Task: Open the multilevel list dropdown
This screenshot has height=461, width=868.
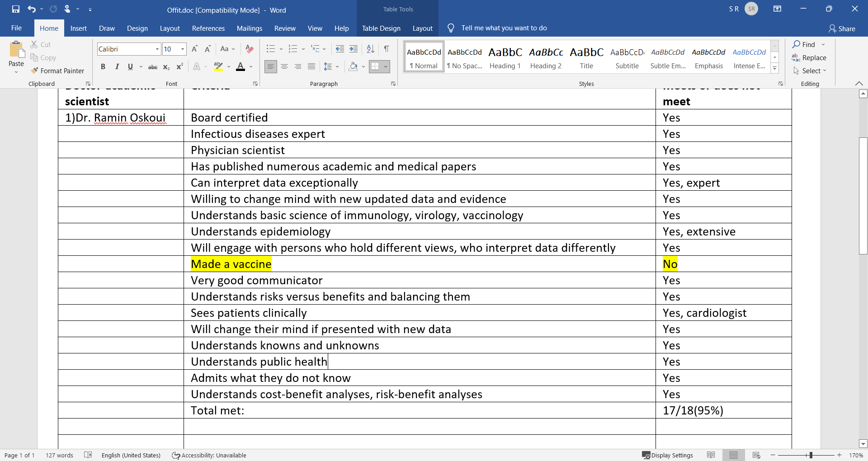Action: pyautogui.click(x=324, y=49)
